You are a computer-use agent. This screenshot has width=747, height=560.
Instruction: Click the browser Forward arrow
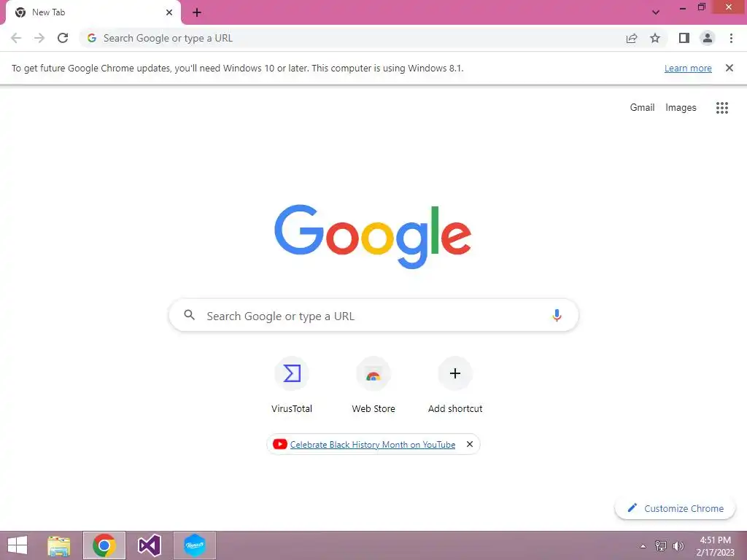click(x=39, y=38)
